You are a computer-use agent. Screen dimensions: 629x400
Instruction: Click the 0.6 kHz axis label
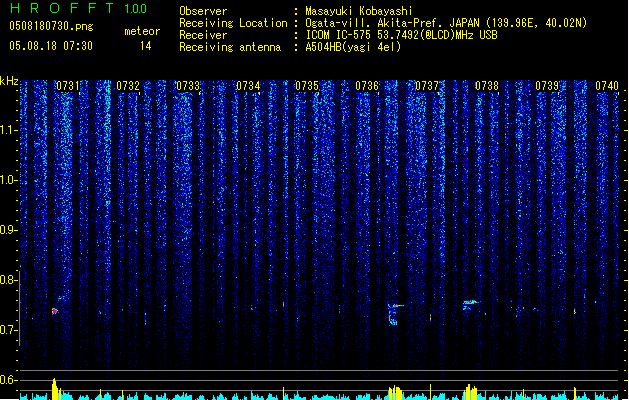click(8, 380)
